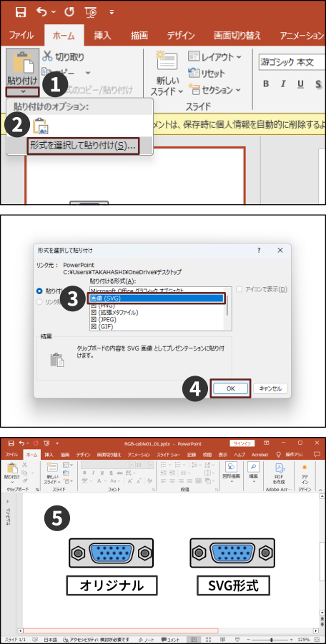Select the 貼り付け radio button in dialog
Viewport: 326px width, 644px height.
39,291
